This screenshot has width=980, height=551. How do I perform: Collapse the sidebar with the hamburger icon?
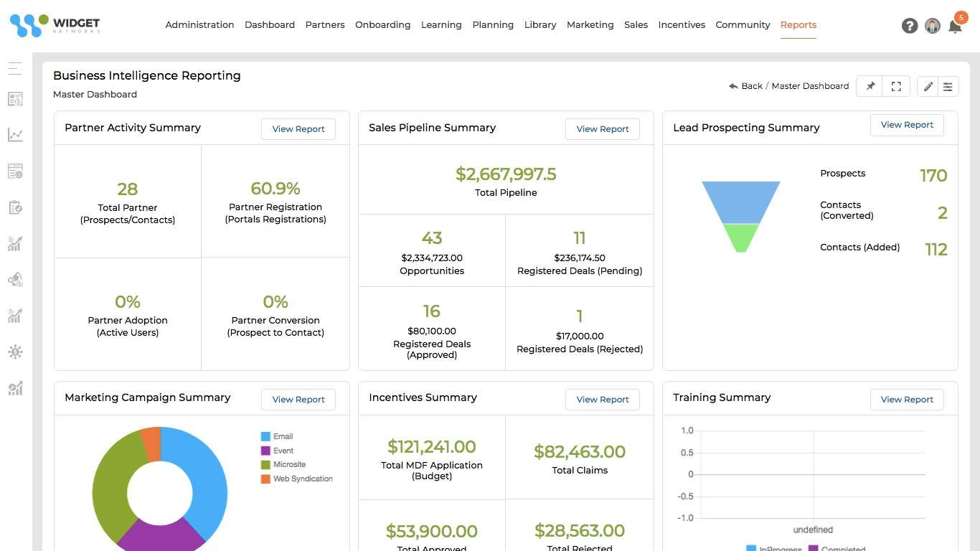14,67
